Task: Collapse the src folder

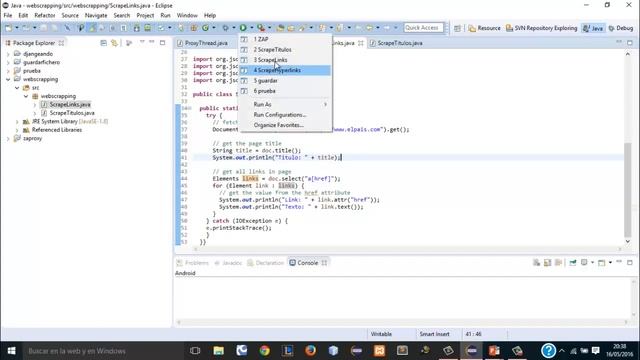Action: [17, 88]
